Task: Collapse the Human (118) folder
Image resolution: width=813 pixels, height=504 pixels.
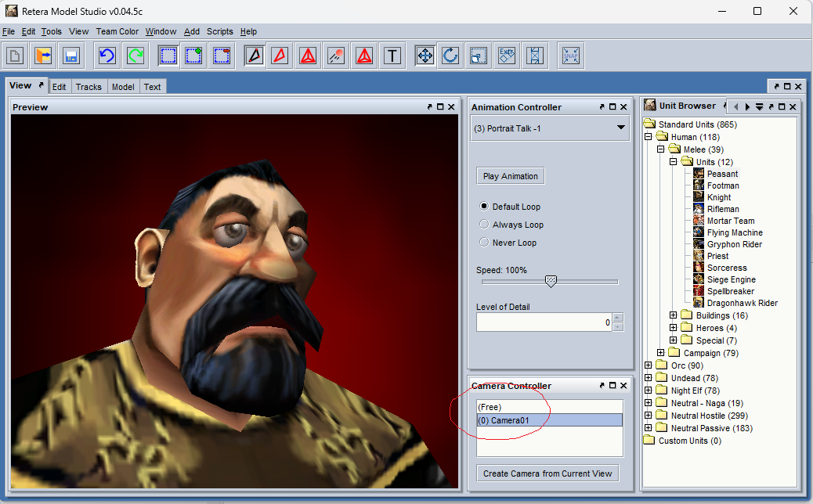Action: pos(648,137)
